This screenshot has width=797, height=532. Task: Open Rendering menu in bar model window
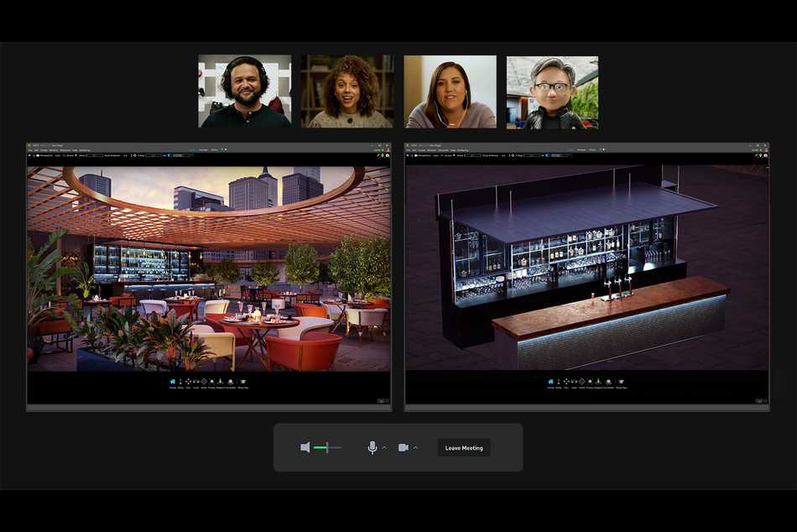[459, 150]
